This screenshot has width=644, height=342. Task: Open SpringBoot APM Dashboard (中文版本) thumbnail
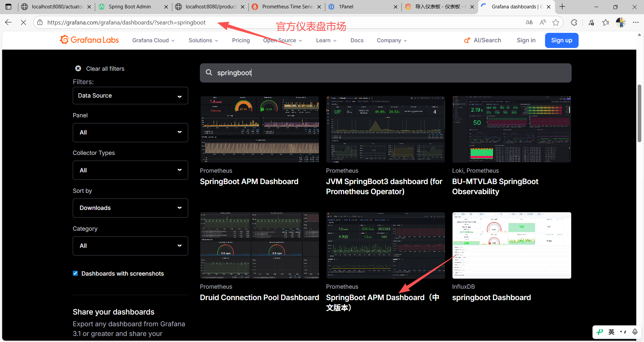(x=386, y=245)
